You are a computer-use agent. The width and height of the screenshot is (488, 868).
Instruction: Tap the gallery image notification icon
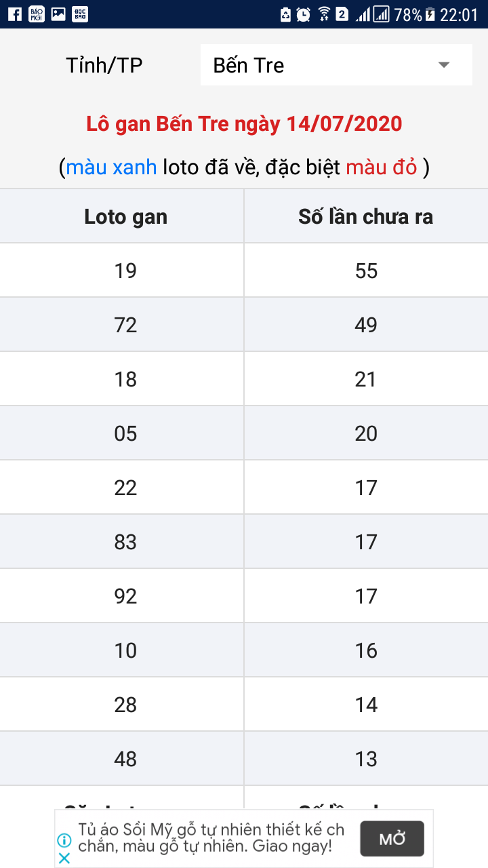point(58,14)
